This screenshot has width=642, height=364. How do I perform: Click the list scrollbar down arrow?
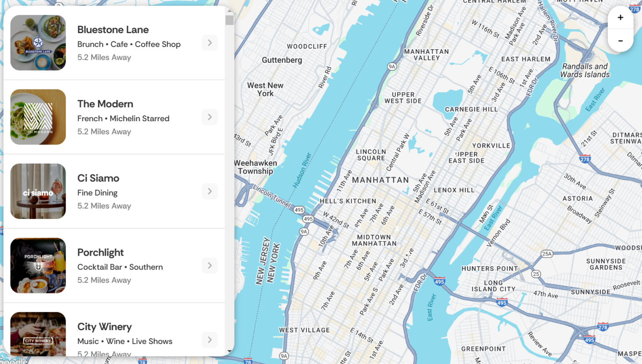229,351
